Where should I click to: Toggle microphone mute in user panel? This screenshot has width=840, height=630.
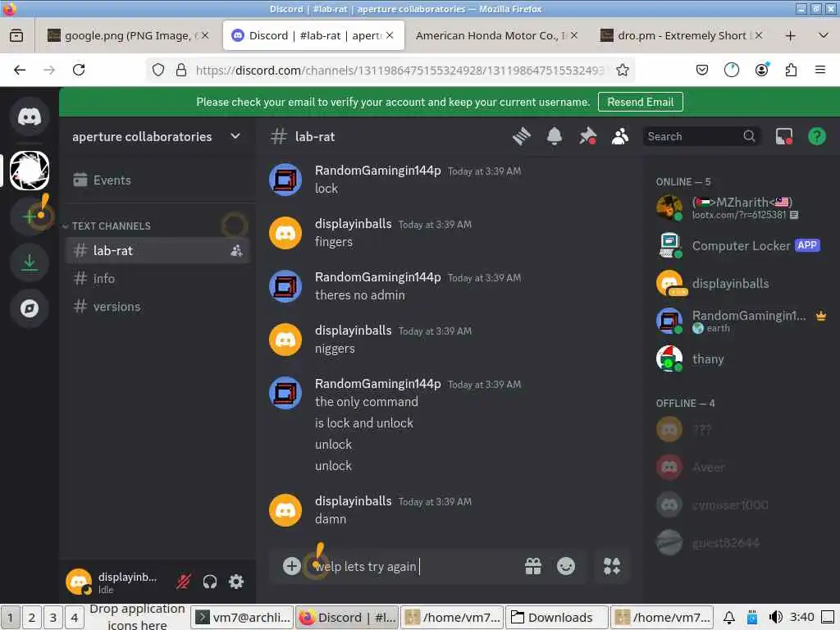pos(183,582)
